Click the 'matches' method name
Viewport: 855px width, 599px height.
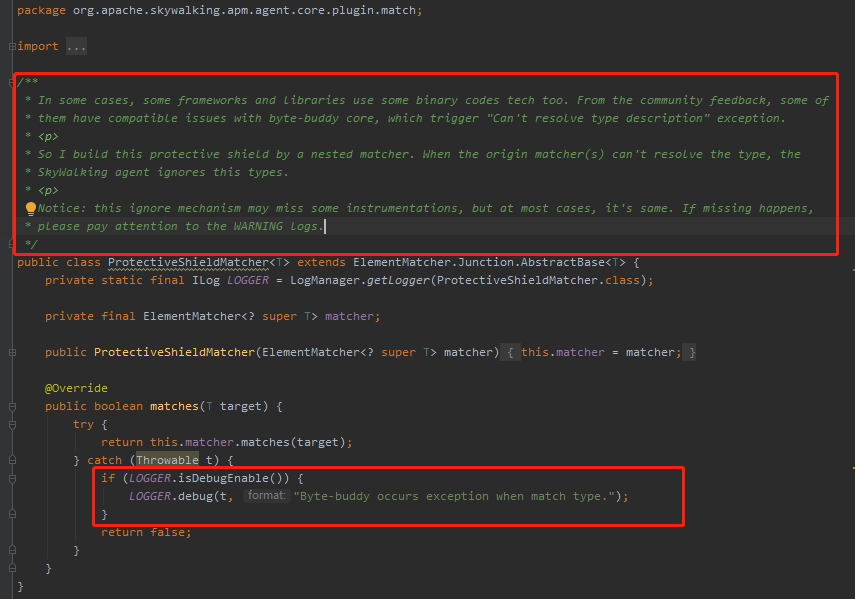pos(174,406)
